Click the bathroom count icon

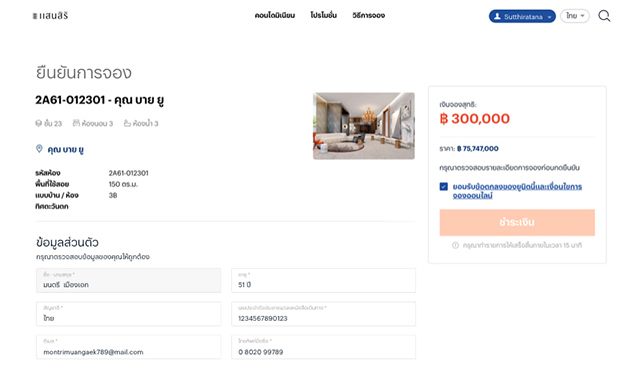pyautogui.click(x=127, y=123)
